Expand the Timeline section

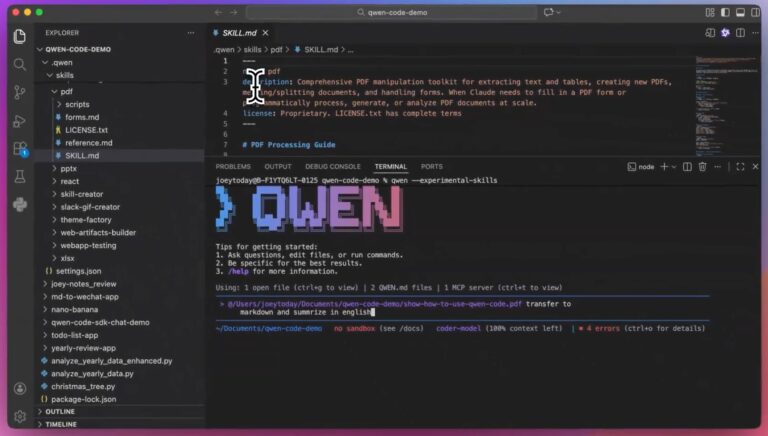(x=61, y=424)
